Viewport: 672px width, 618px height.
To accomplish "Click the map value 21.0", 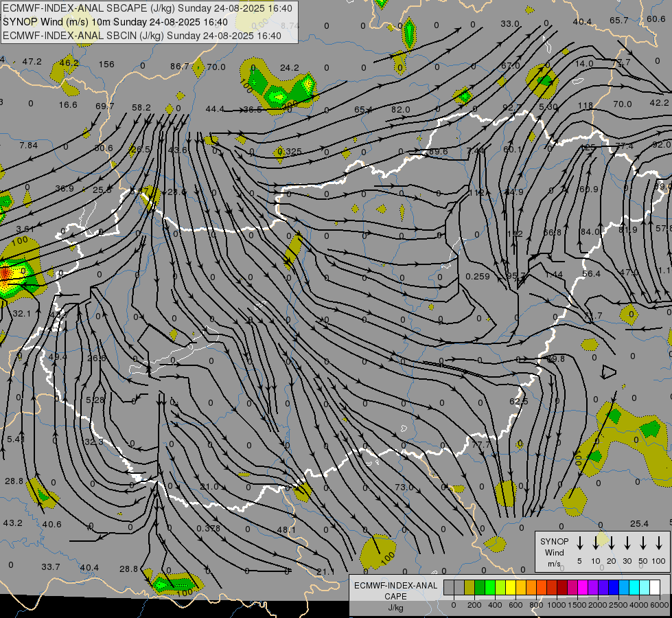I will click(209, 487).
